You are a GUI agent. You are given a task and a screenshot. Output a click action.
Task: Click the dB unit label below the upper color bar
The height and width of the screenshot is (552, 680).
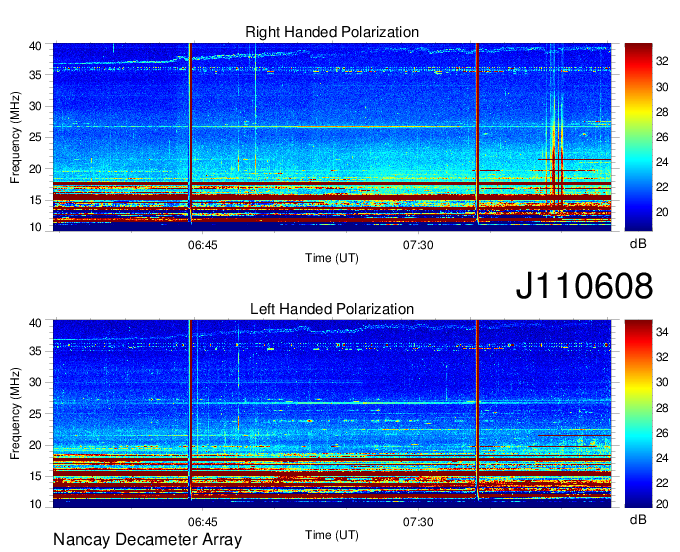pos(638,244)
